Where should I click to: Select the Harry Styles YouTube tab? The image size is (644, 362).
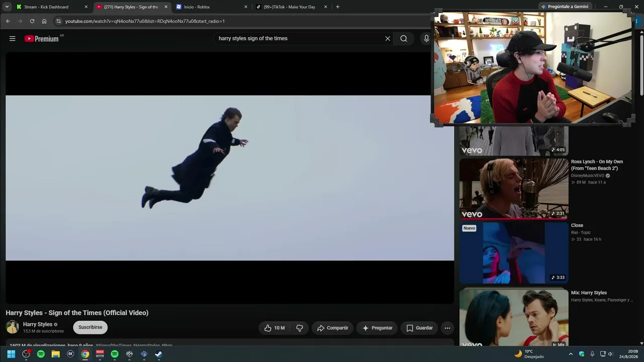click(x=132, y=7)
